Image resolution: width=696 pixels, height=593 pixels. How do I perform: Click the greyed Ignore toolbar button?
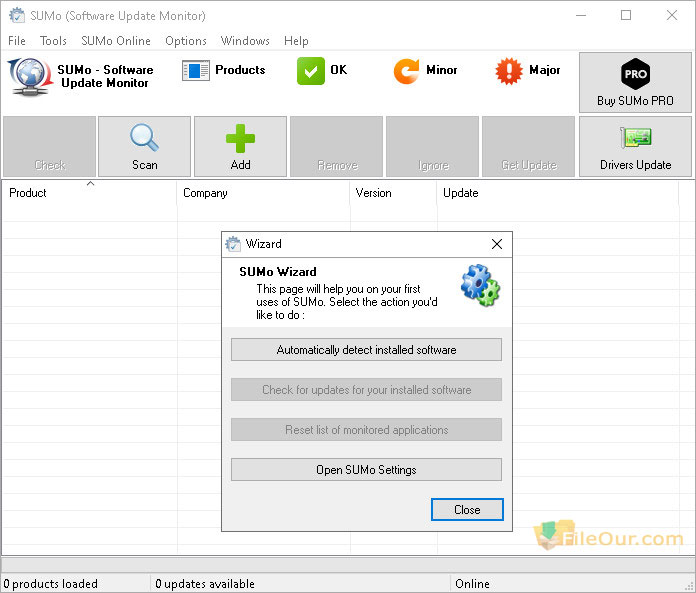pyautogui.click(x=432, y=146)
